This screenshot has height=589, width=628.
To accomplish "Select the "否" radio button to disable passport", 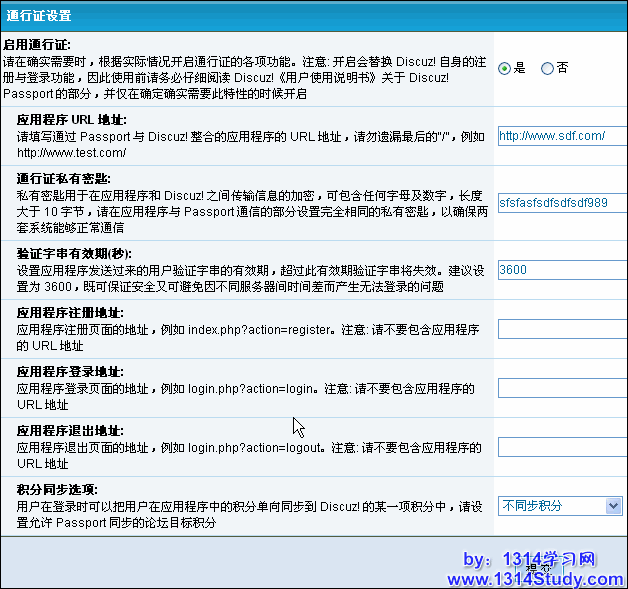I will pos(547,69).
